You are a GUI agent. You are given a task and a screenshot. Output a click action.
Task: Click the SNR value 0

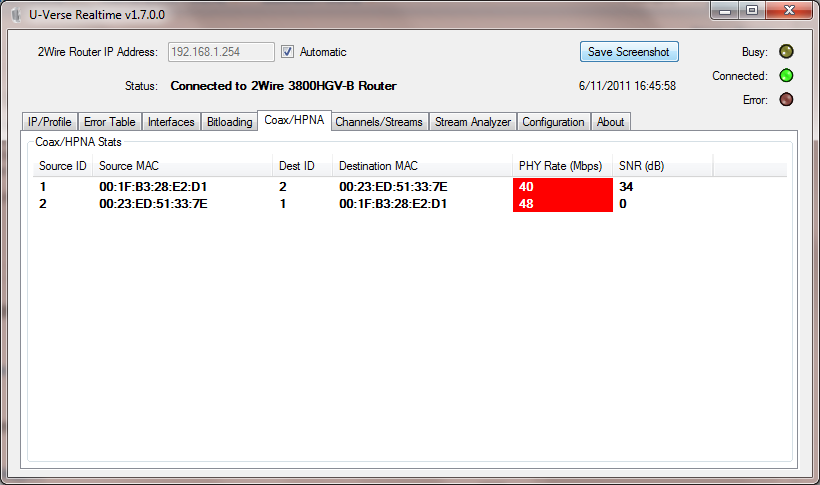[x=623, y=204]
